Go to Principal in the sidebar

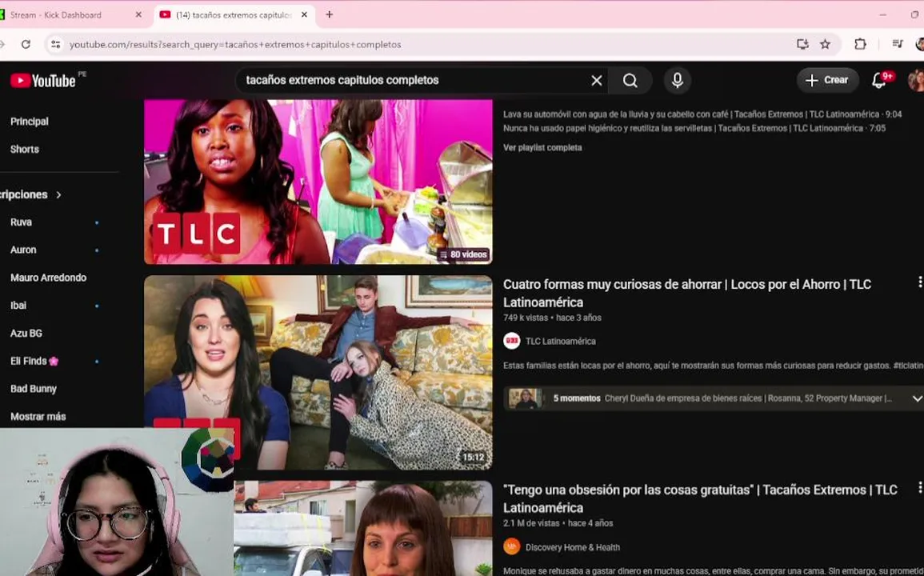[30, 122]
